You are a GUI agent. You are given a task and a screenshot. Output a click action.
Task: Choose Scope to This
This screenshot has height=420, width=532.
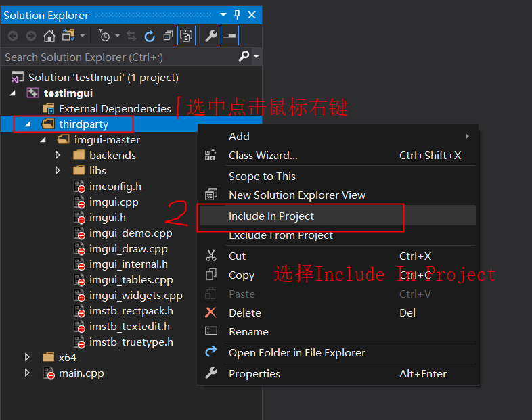(338, 177)
